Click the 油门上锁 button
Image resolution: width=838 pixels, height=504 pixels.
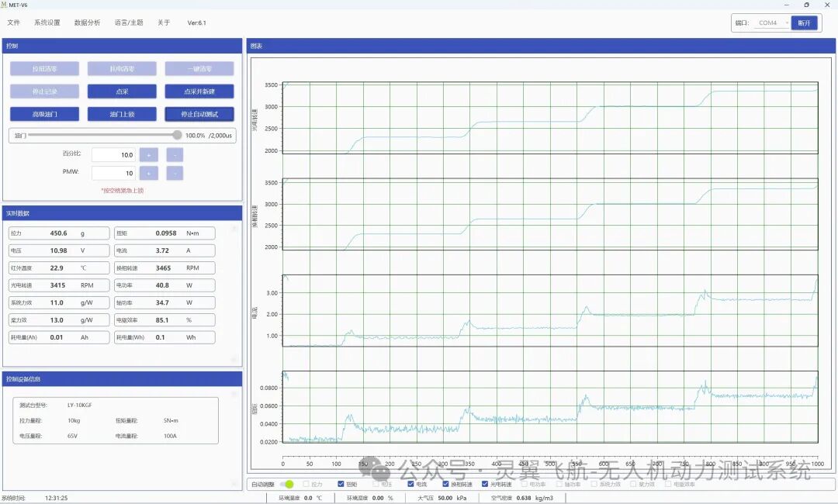(x=122, y=114)
